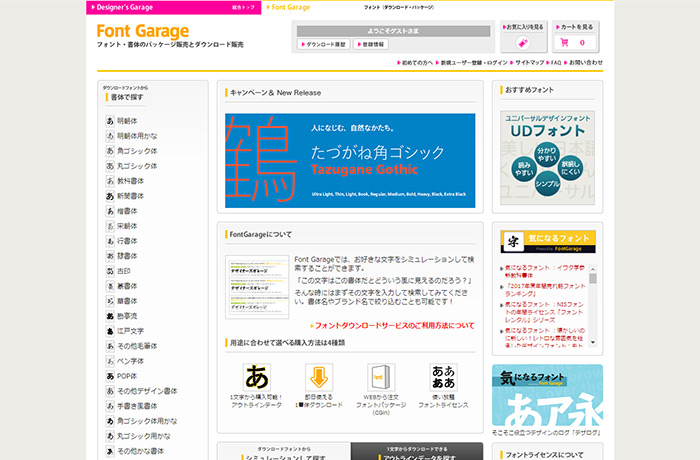Open the 気になるフォント blue blog banner
Image resolution: width=700 pixels, height=460 pixels.
tap(547, 395)
